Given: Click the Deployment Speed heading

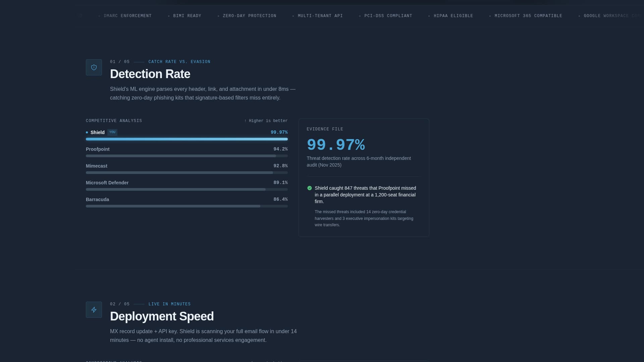Looking at the screenshot, I should pyautogui.click(x=162, y=316).
